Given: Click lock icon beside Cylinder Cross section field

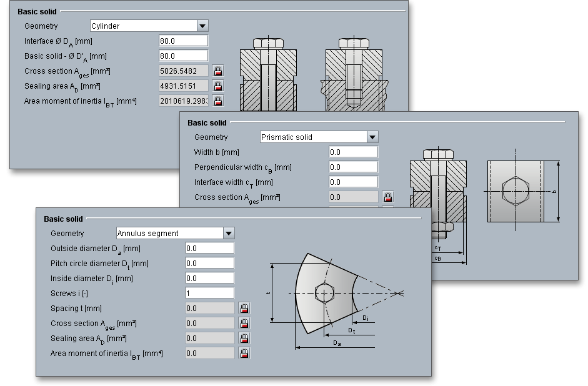Looking at the screenshot, I should click(x=218, y=71).
